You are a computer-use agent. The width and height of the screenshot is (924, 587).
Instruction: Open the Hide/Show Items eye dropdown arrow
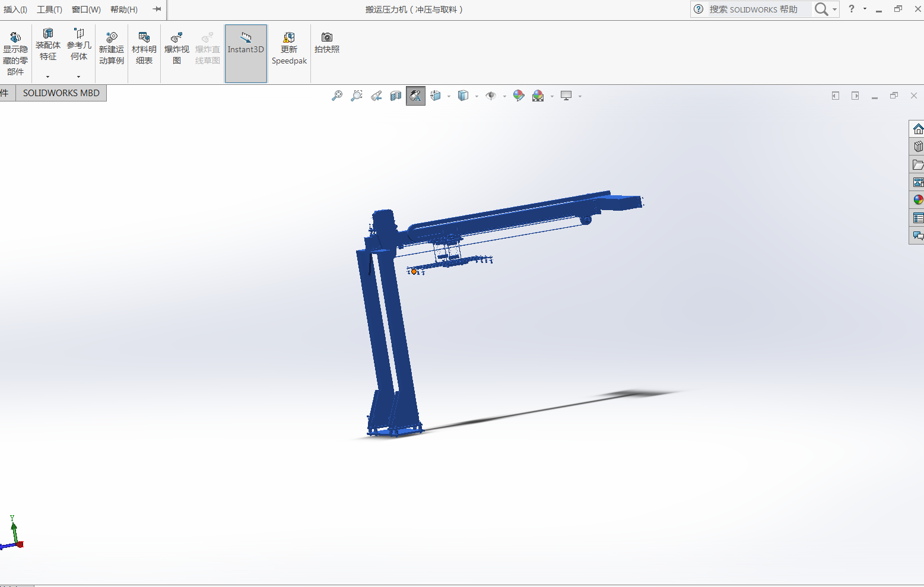click(x=504, y=96)
